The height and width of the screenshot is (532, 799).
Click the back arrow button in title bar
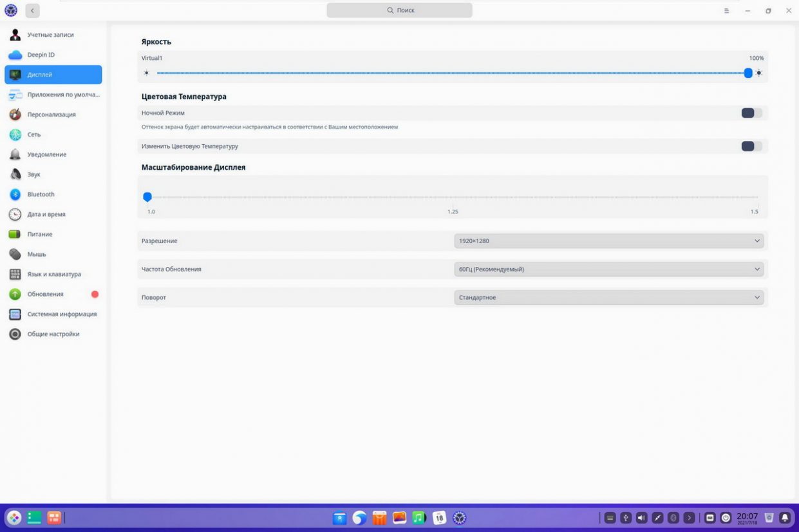(32, 10)
